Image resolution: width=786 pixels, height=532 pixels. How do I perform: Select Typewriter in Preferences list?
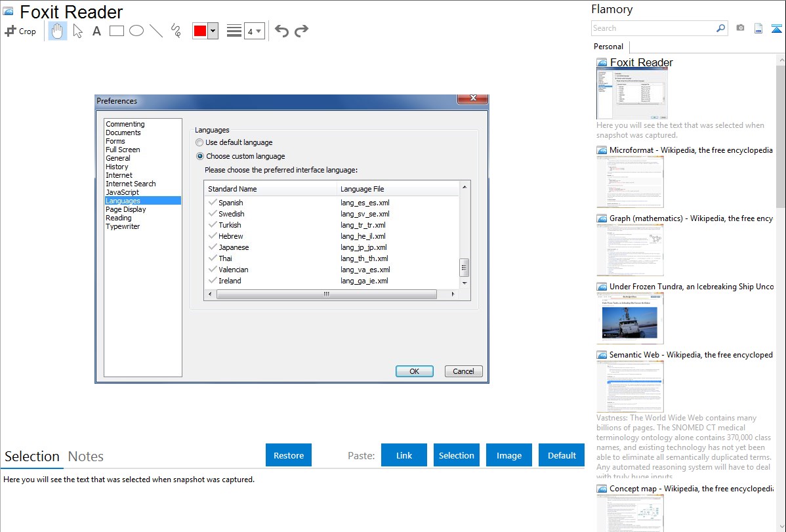pyautogui.click(x=123, y=226)
